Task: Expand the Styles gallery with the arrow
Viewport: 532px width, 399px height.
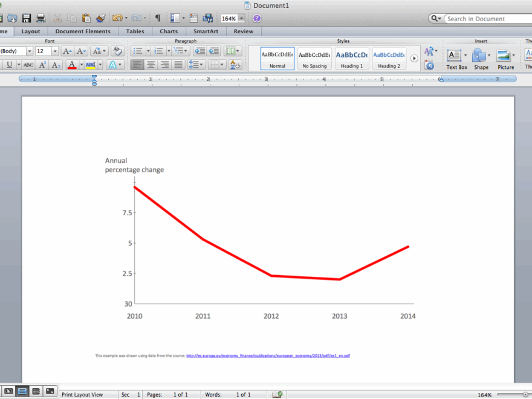Action: (x=414, y=59)
